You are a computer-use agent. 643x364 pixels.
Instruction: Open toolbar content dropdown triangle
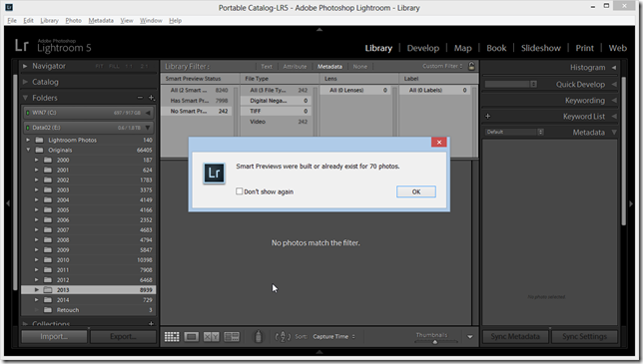pos(470,336)
